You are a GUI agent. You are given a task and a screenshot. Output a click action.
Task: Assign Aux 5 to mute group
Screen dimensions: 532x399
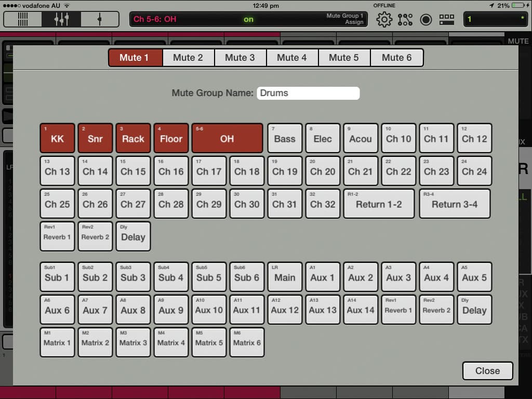click(474, 276)
